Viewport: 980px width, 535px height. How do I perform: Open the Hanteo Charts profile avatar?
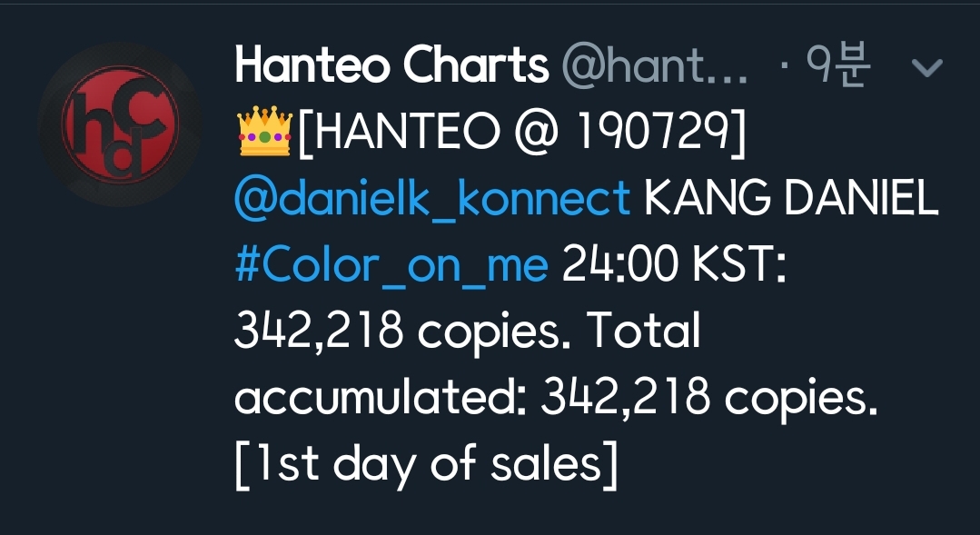[119, 122]
